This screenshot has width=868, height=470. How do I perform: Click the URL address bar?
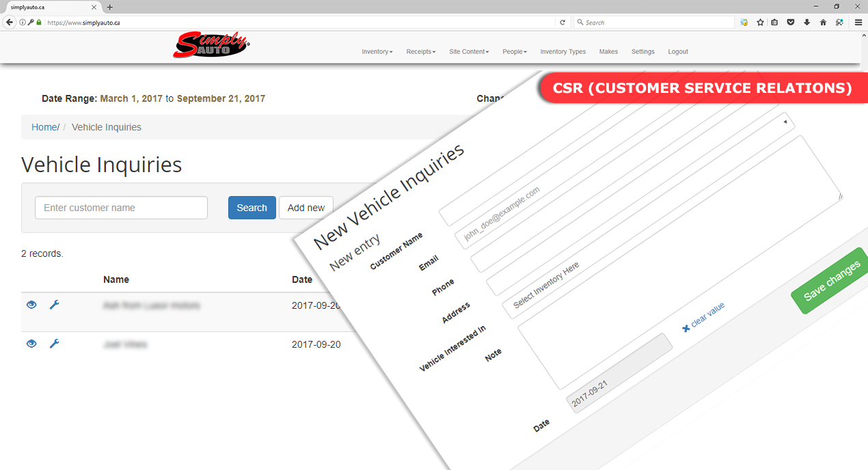point(301,22)
